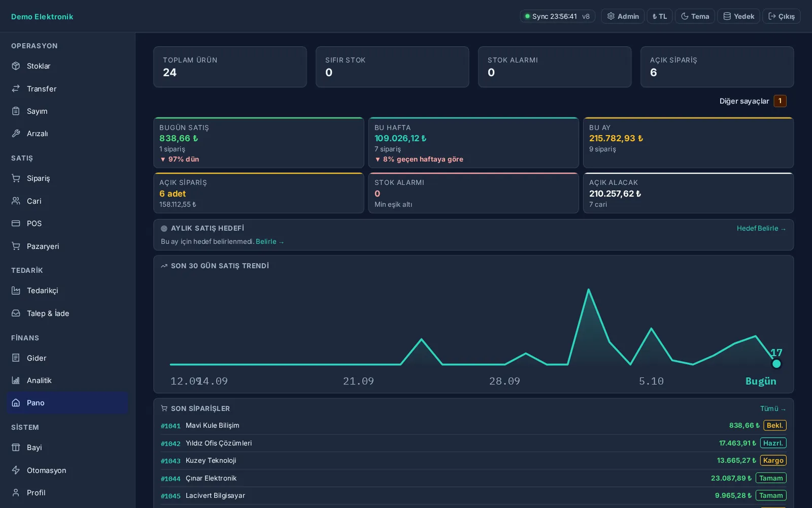Viewport: 812px width, 508px height.
Task: Click the Açık Sipariş 6 adet card
Action: [259, 193]
